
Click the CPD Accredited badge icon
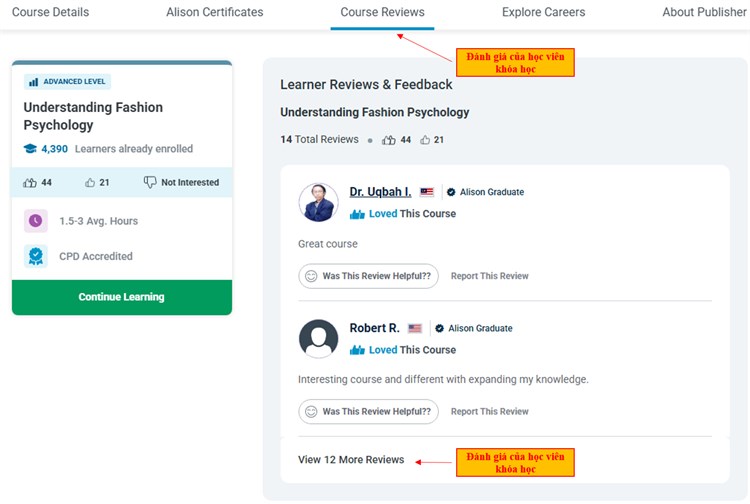point(35,256)
